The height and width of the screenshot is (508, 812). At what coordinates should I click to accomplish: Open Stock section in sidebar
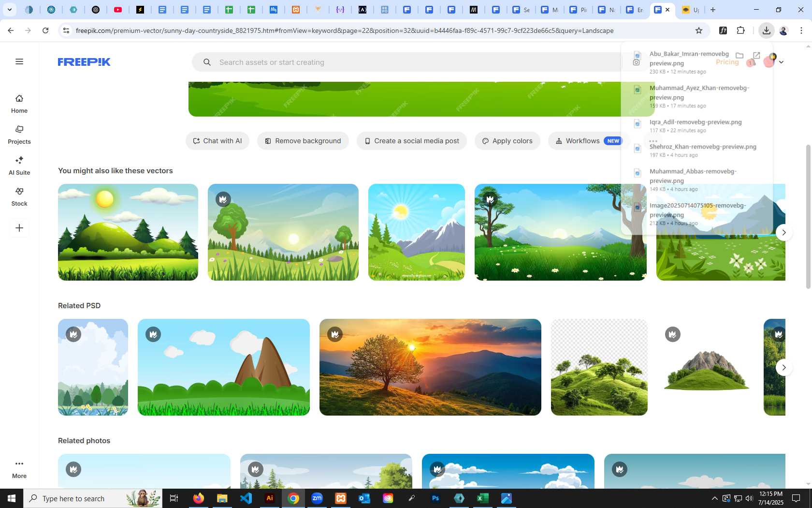pos(19,197)
